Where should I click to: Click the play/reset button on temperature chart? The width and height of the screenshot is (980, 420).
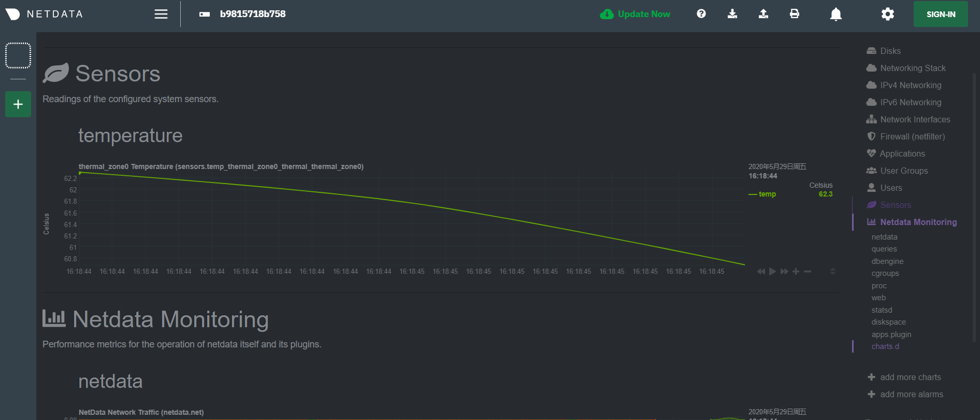[772, 272]
